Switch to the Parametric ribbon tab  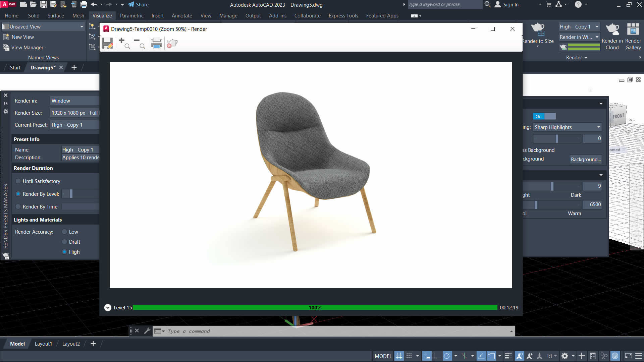pyautogui.click(x=131, y=16)
